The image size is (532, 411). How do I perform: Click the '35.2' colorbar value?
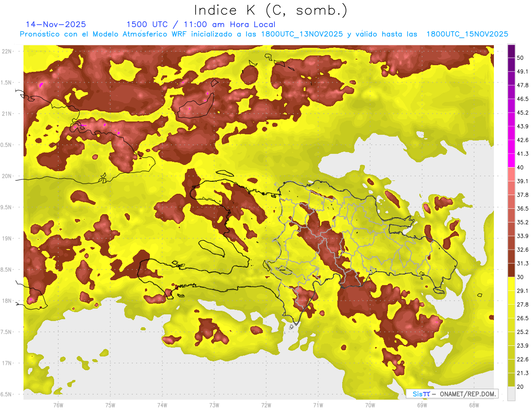(523, 222)
